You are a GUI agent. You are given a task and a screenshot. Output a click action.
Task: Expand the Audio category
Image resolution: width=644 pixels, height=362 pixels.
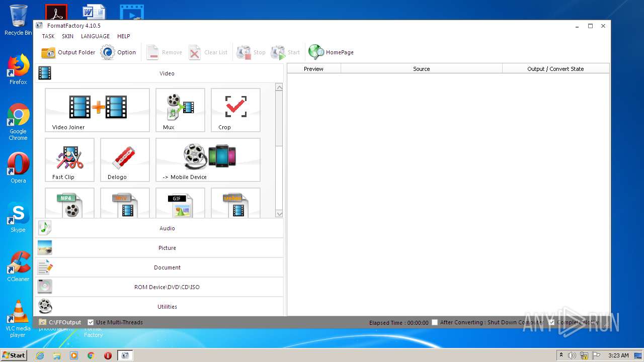[x=159, y=228]
